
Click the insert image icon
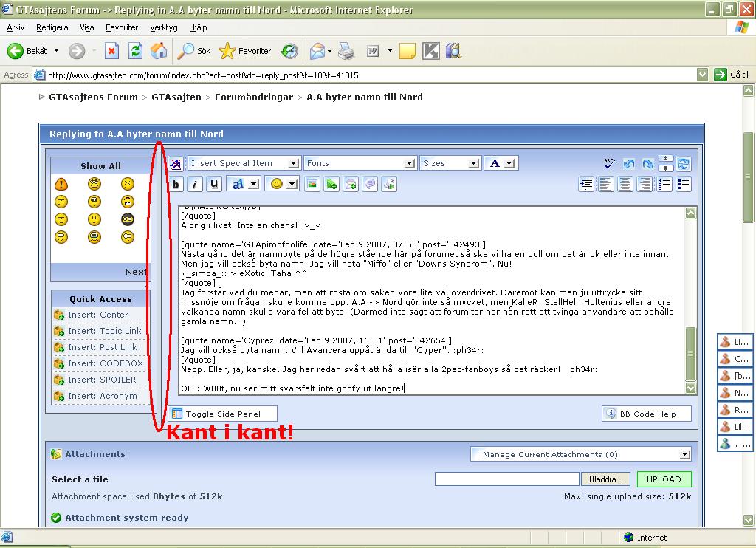pyautogui.click(x=312, y=185)
